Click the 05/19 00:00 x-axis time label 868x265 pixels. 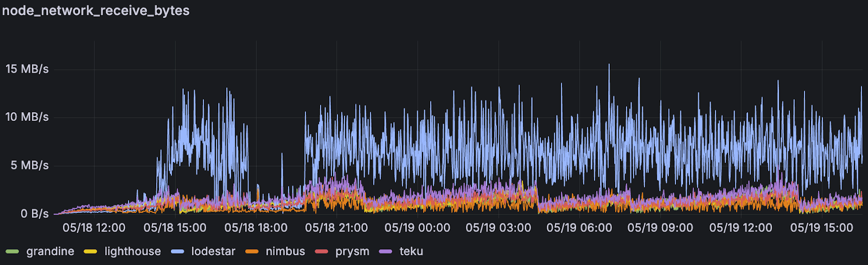(417, 228)
